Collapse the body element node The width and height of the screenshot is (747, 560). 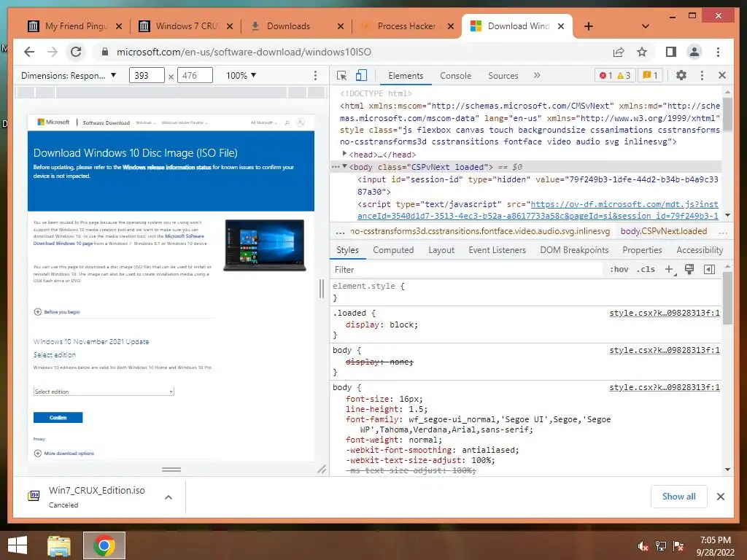344,166
